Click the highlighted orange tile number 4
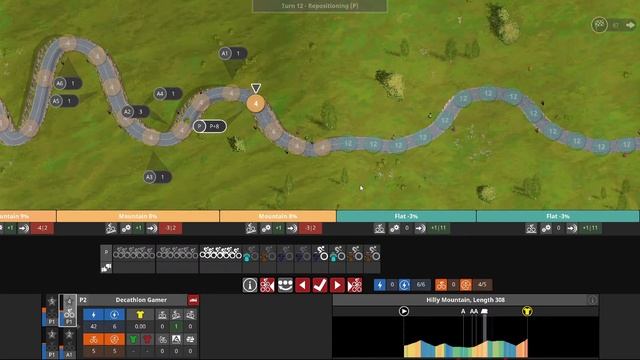 pyautogui.click(x=256, y=104)
